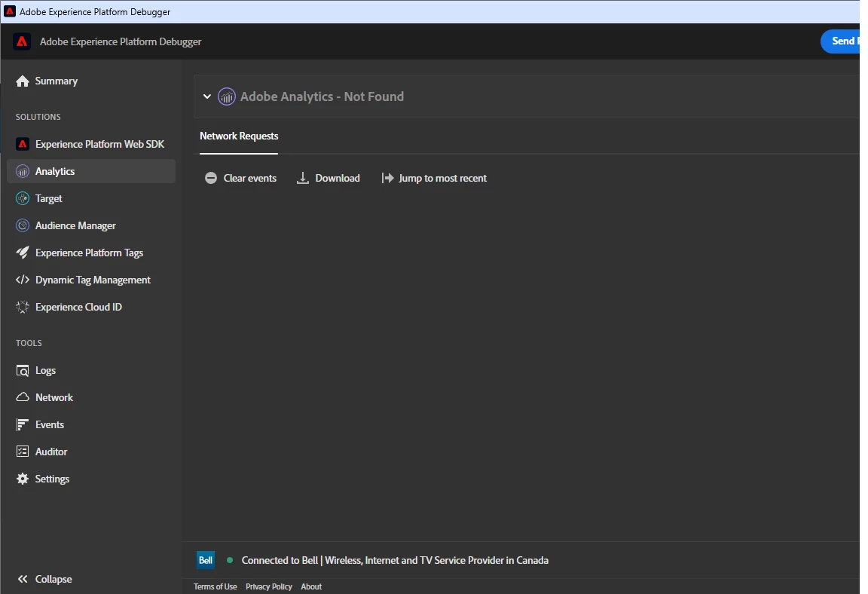Image resolution: width=868 pixels, height=594 pixels.
Task: Open the Dynamic Tag Management label
Action: click(93, 280)
